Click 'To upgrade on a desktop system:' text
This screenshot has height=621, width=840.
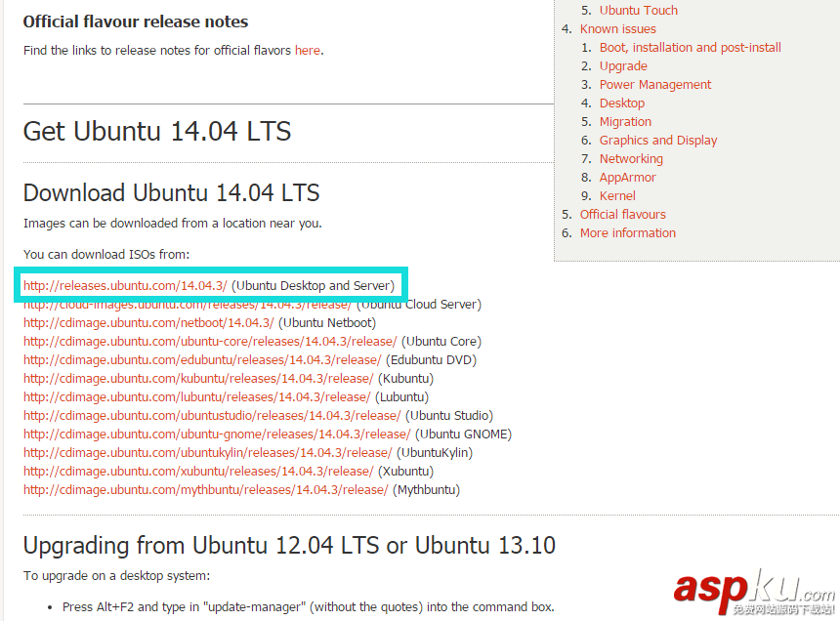click(117, 576)
